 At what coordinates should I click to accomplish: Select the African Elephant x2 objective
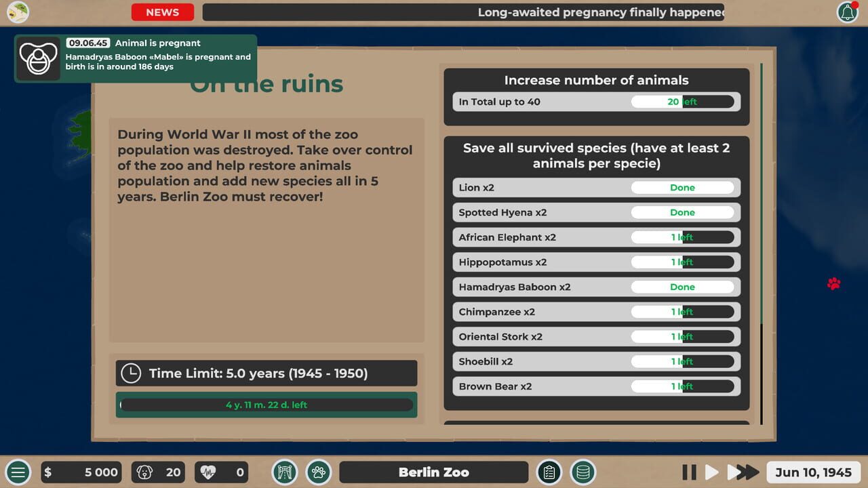pyautogui.click(x=596, y=237)
